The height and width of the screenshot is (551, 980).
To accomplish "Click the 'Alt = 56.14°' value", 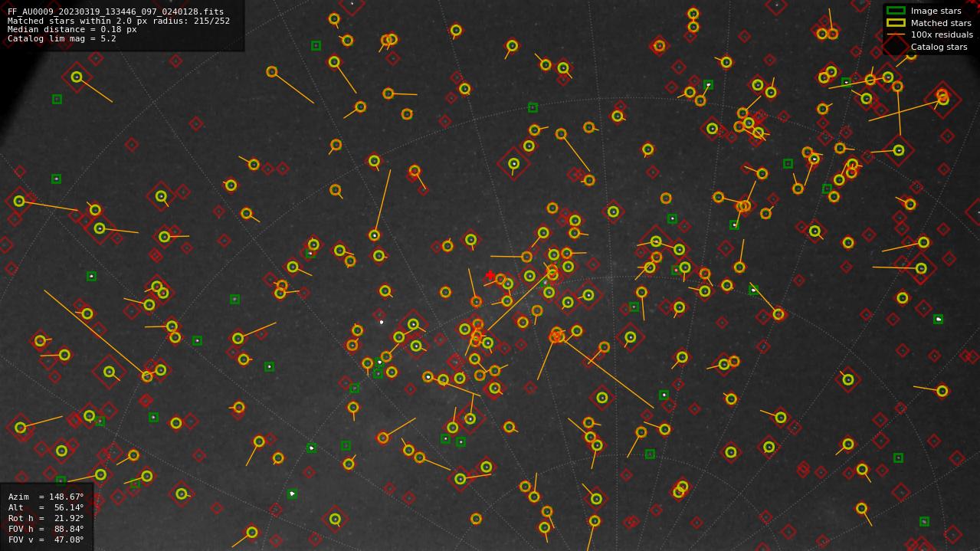I will (x=46, y=507).
